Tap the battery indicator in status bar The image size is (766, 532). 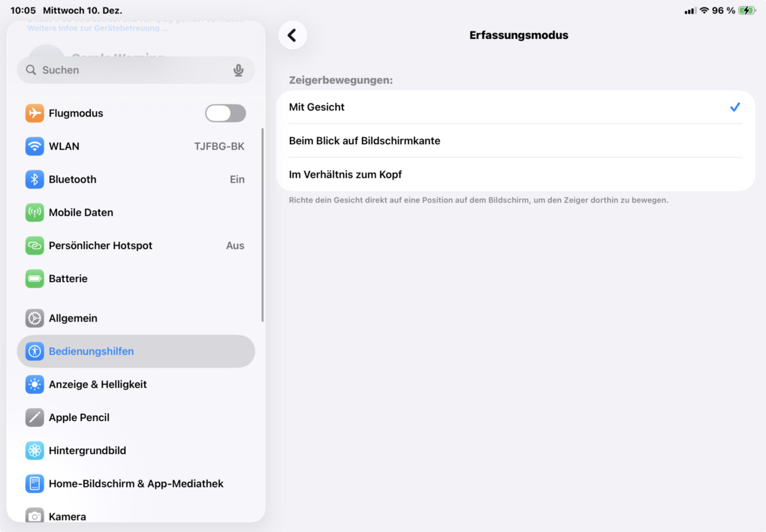pos(746,11)
